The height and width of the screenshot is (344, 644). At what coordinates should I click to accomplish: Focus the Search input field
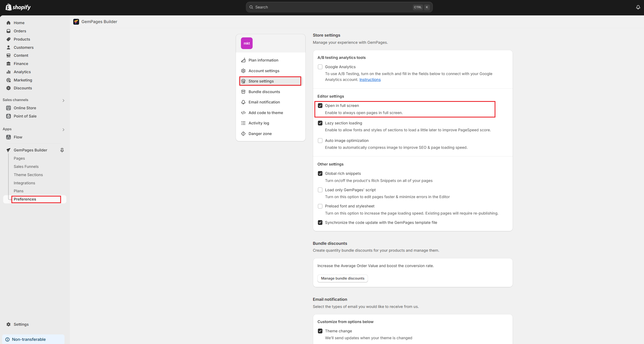pos(332,7)
